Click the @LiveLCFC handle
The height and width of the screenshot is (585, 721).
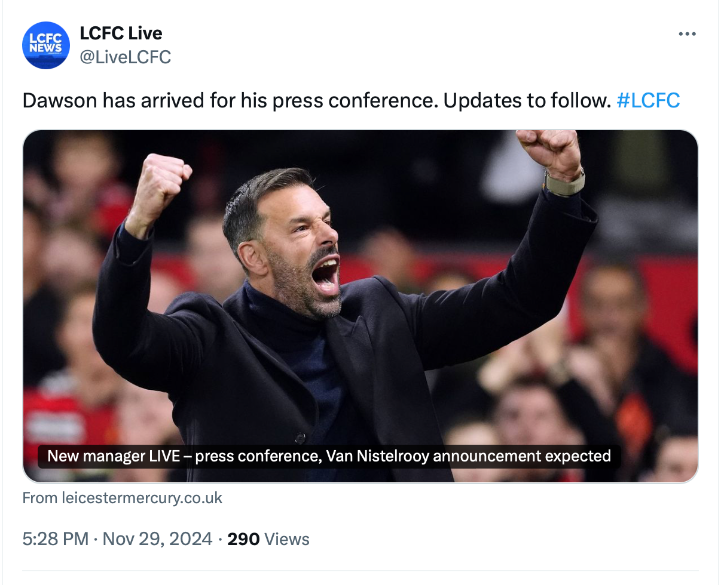click(x=125, y=57)
